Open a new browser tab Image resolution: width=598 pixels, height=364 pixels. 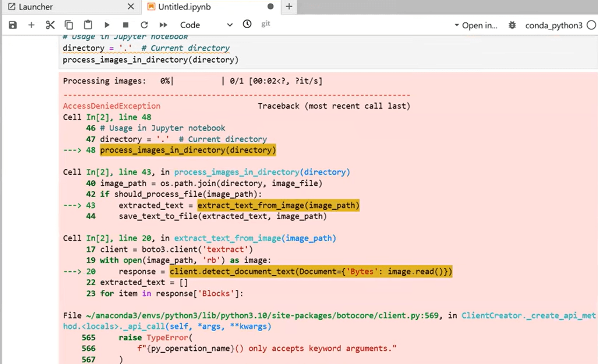tap(289, 6)
